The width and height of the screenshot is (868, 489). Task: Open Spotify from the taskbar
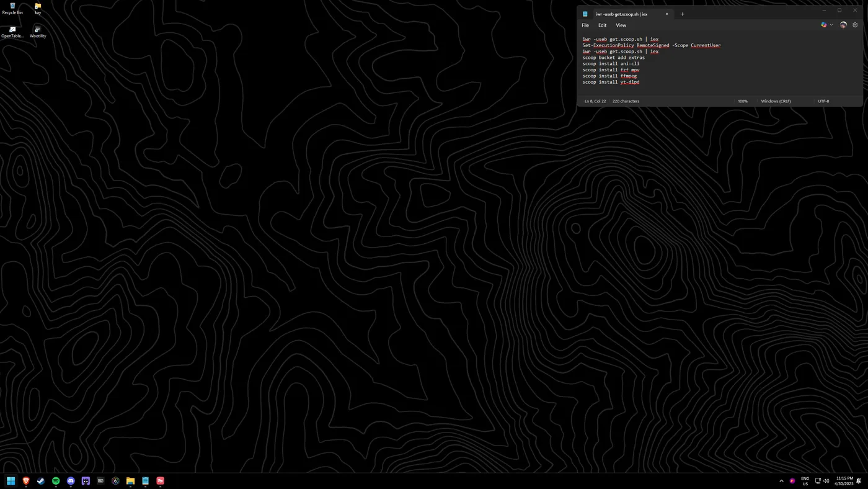click(56, 481)
